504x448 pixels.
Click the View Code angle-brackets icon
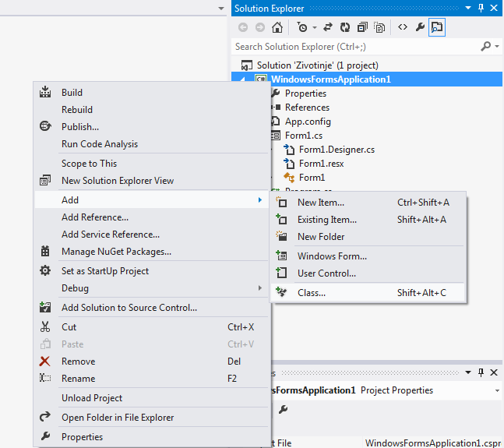tap(403, 27)
